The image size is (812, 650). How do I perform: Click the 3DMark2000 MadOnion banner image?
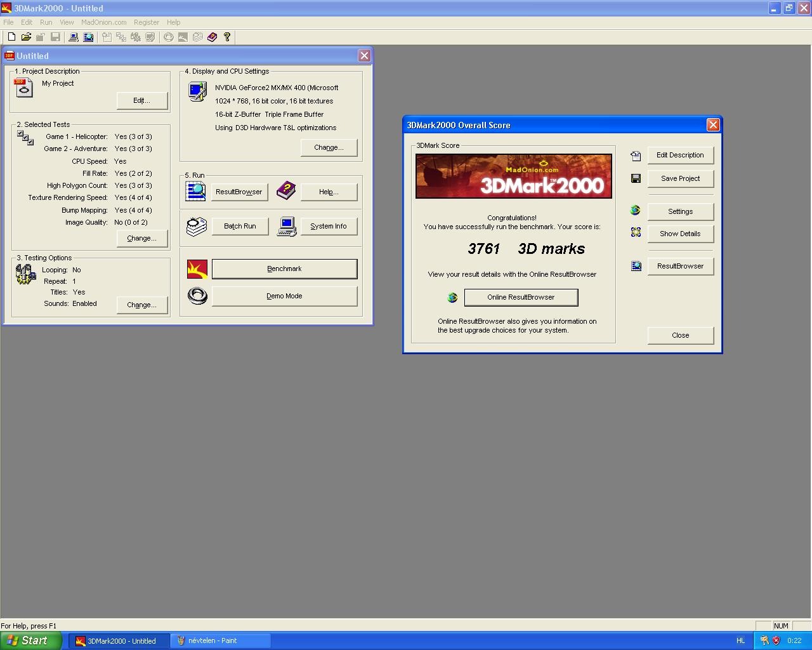(x=514, y=176)
